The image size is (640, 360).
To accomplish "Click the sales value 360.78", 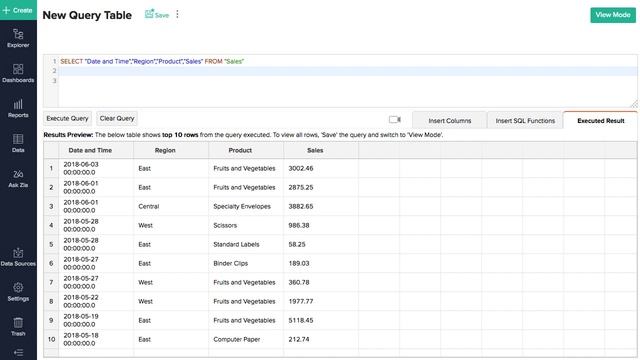I will click(299, 282).
